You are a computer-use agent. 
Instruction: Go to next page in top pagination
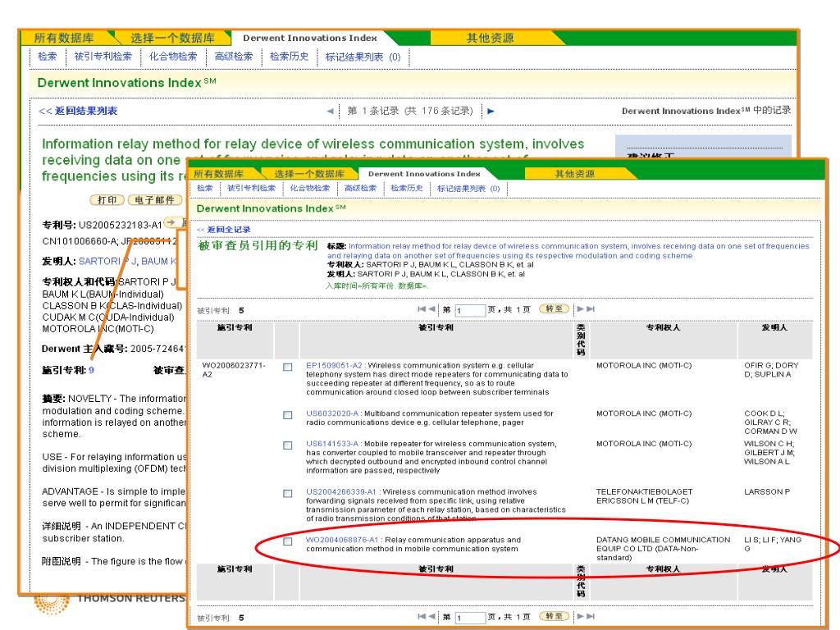pos(580,309)
